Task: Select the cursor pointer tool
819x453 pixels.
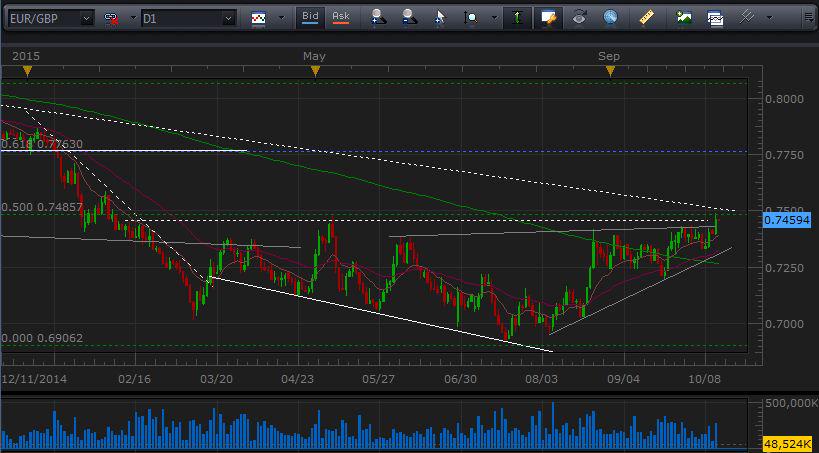Action: coord(442,18)
